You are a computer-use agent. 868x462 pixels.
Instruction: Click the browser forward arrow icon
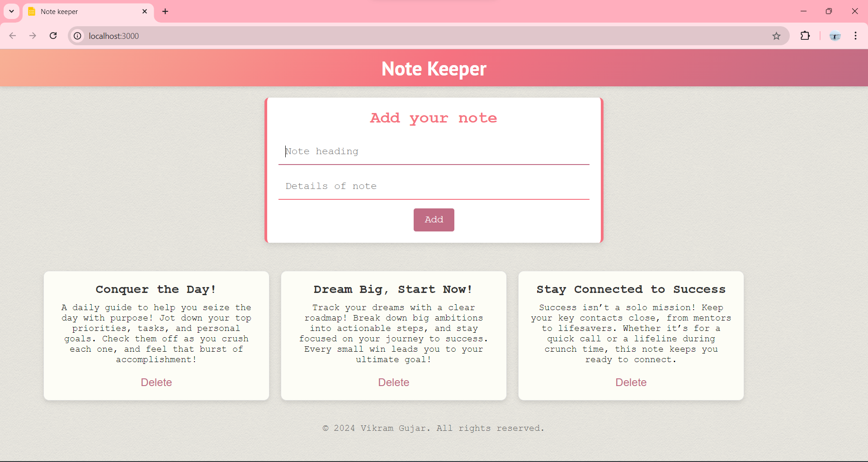[x=33, y=36]
